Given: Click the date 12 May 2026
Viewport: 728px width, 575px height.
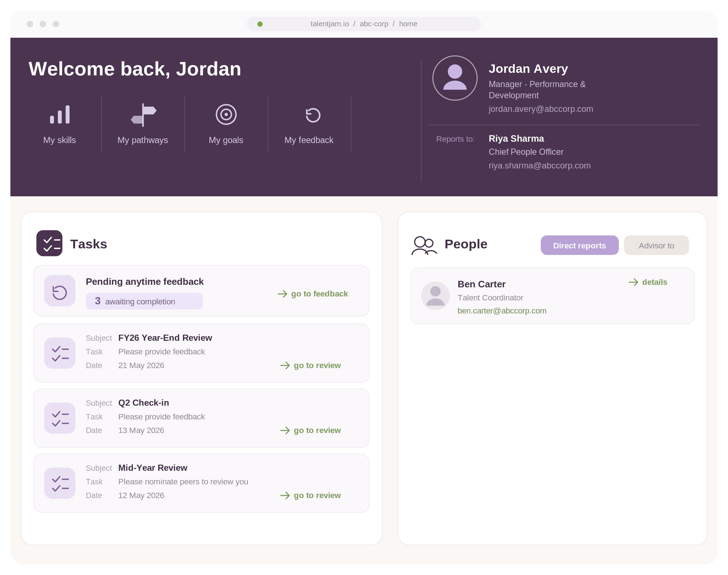Looking at the screenshot, I should point(141,496).
